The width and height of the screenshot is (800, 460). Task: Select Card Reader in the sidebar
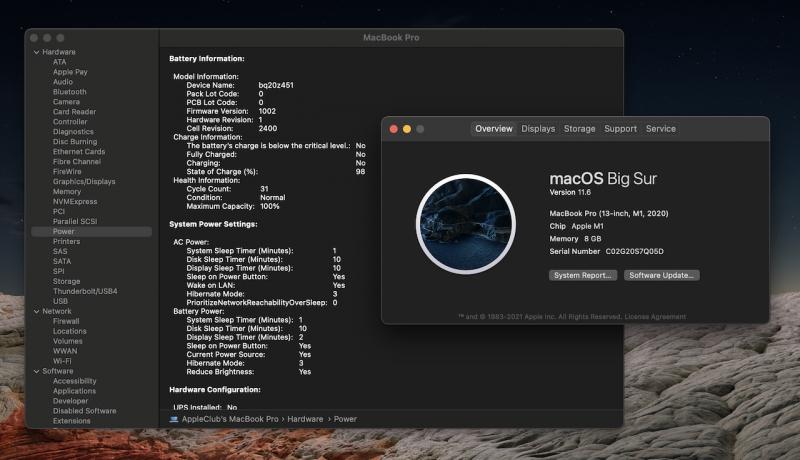click(74, 112)
